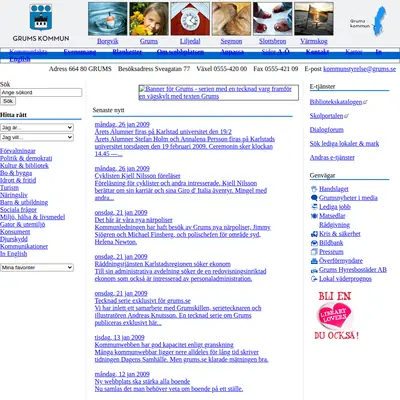The width and height of the screenshot is (400, 400).
Task: Open the Bibliotekskatalogen e-service link
Action: [x=336, y=102]
